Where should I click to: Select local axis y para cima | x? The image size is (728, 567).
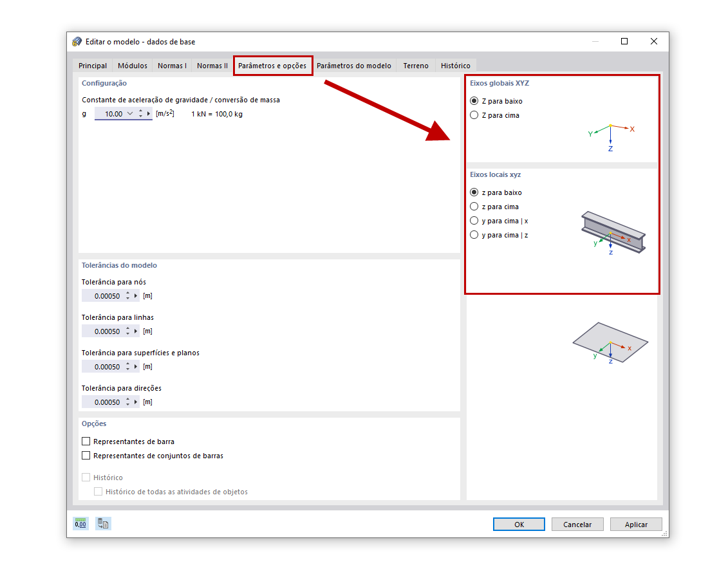[474, 221]
